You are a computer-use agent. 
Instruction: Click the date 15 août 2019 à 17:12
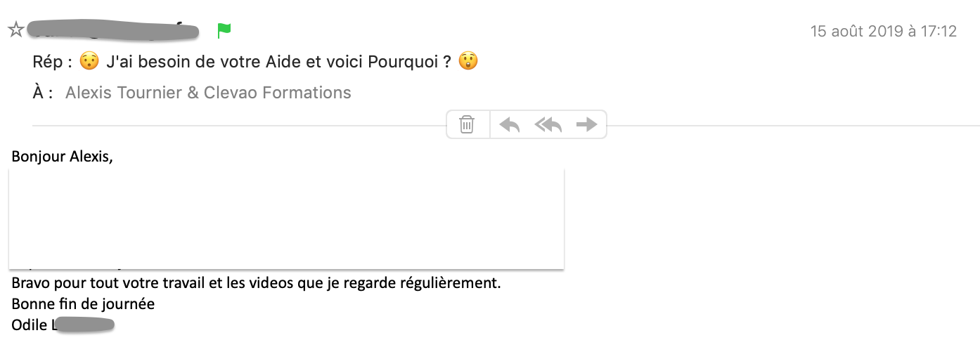click(884, 32)
